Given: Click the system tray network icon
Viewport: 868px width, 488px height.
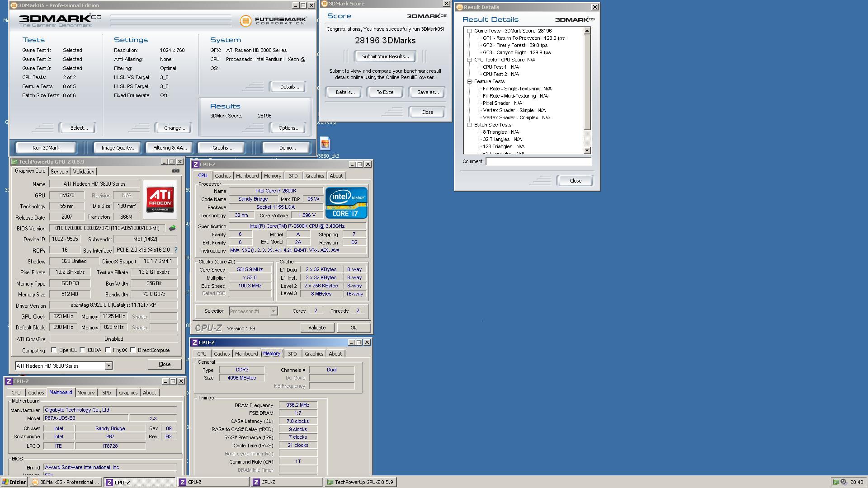Looking at the screenshot, I should tap(836, 482).
